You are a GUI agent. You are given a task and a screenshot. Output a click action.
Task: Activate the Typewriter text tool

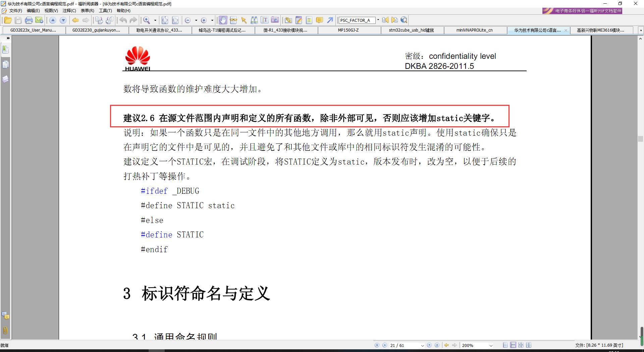(309, 20)
